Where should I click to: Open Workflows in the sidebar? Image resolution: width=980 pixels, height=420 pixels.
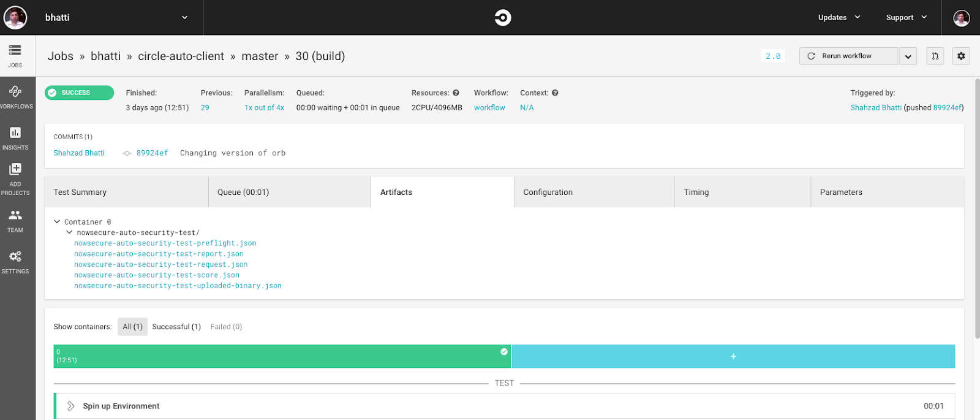click(x=15, y=93)
